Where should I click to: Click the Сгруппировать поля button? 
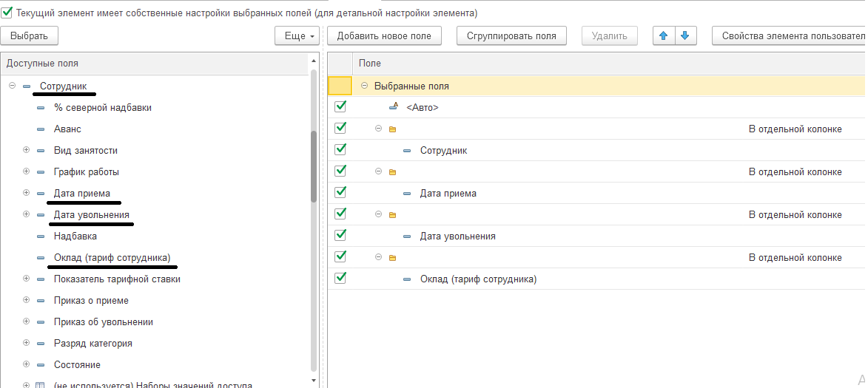click(x=511, y=35)
